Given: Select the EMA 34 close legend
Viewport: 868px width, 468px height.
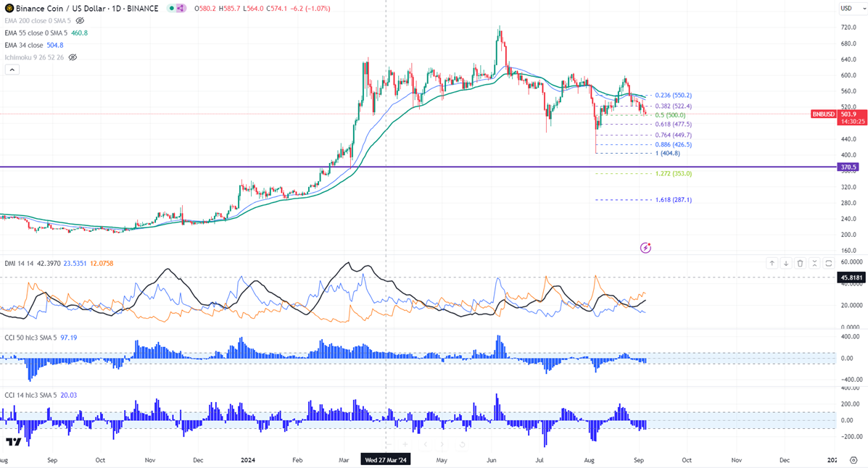Looking at the screenshot, I should click(x=24, y=45).
